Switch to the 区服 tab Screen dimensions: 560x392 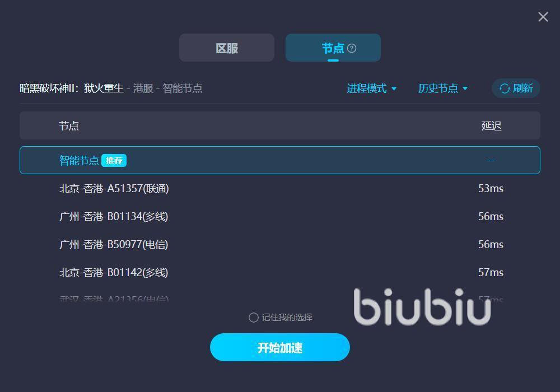click(227, 48)
